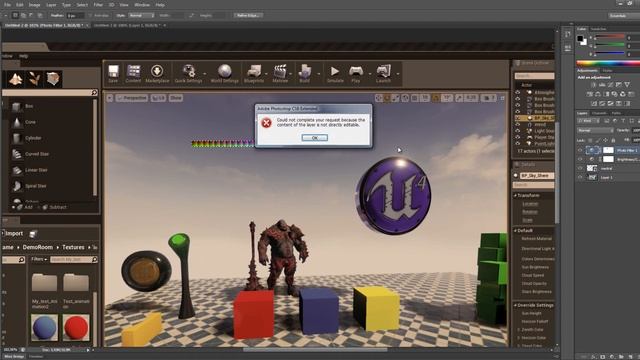Click the Content toolbar icon
640x360 pixels.
(x=133, y=71)
